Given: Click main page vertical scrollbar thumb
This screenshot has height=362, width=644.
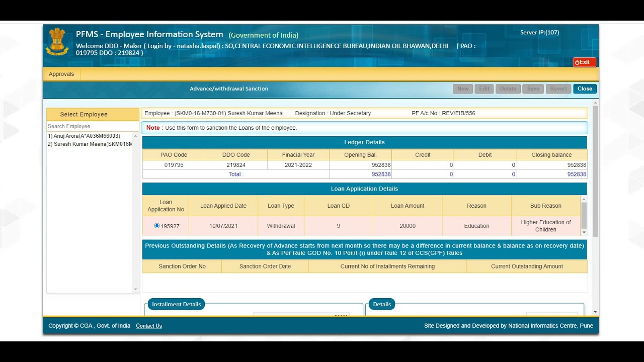Looking at the screenshot, I should coord(595,171).
